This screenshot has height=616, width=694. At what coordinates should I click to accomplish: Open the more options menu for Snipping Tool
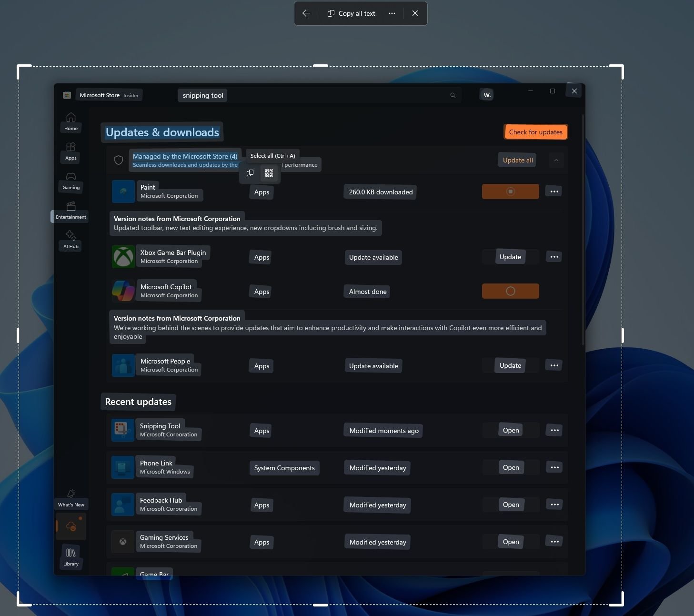[x=553, y=430]
